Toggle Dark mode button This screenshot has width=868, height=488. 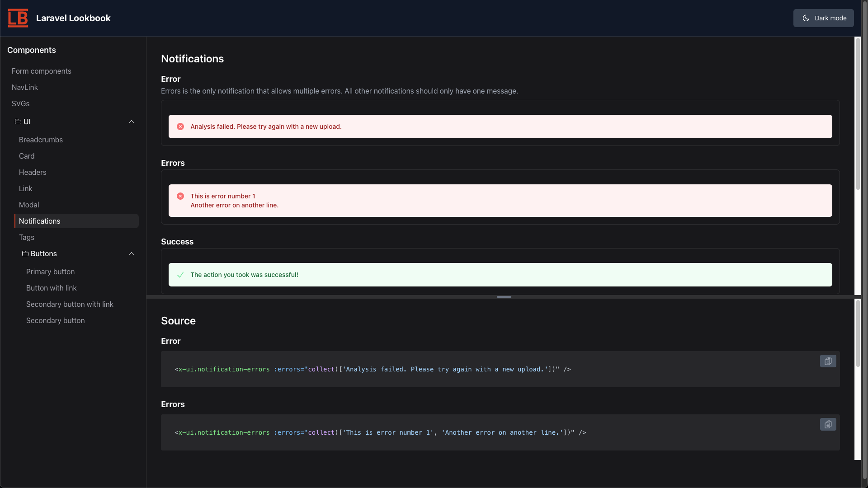point(823,18)
